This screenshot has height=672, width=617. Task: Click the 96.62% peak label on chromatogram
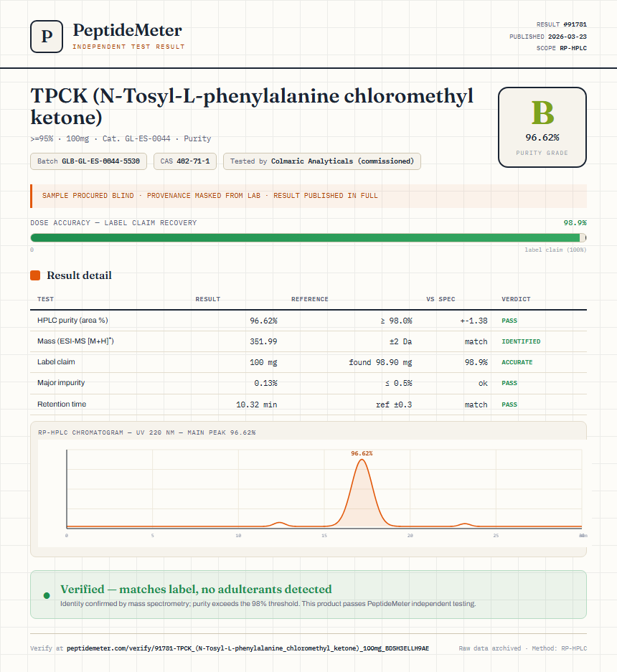coord(362,453)
